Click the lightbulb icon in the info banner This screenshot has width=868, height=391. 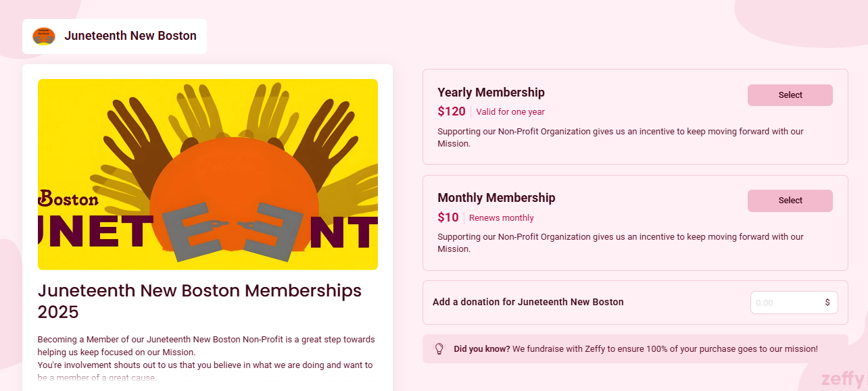440,348
